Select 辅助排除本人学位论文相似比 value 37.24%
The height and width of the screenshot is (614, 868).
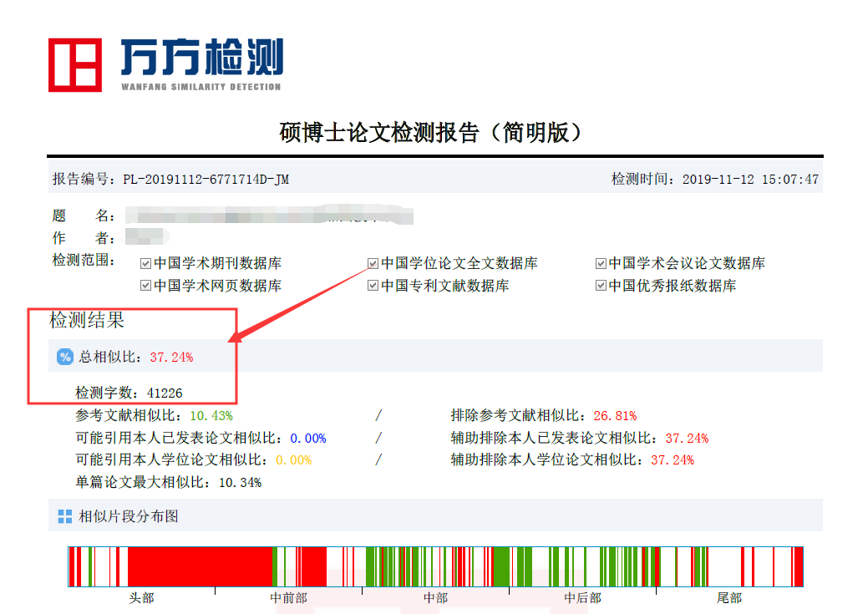coord(673,460)
